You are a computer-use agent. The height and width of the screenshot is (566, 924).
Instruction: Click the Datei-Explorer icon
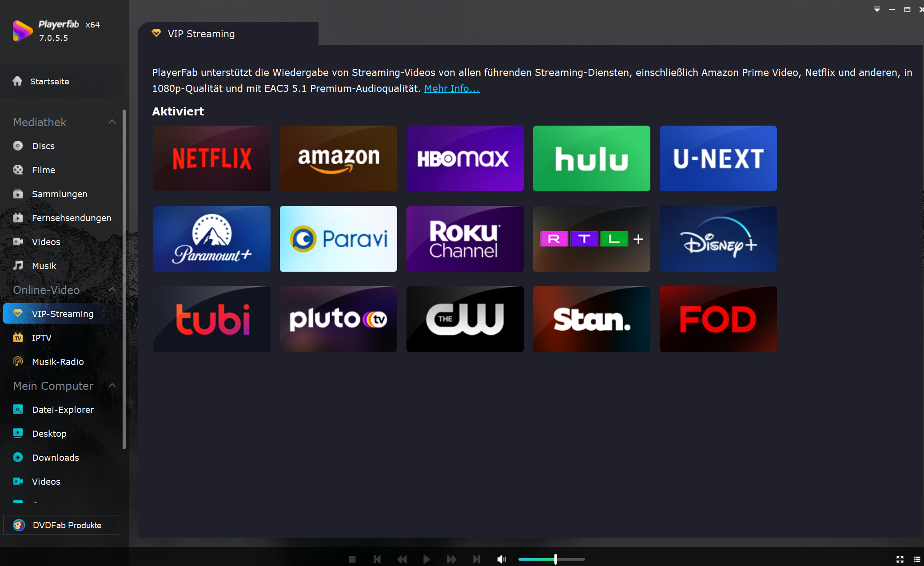click(x=18, y=409)
